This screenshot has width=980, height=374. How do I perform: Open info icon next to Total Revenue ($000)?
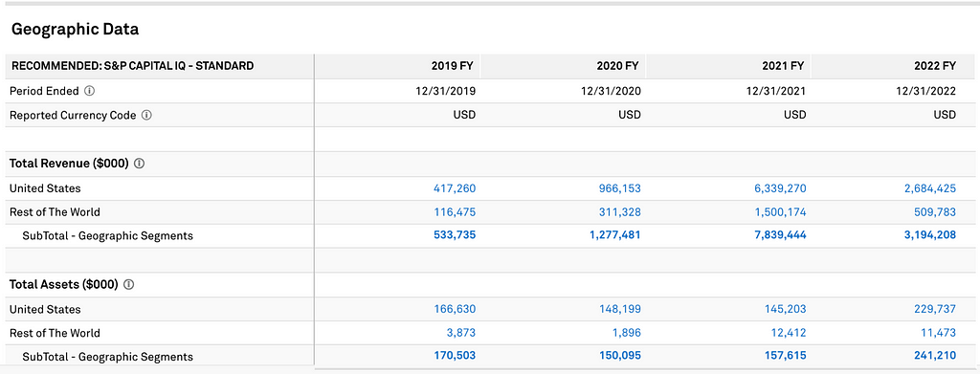140,164
